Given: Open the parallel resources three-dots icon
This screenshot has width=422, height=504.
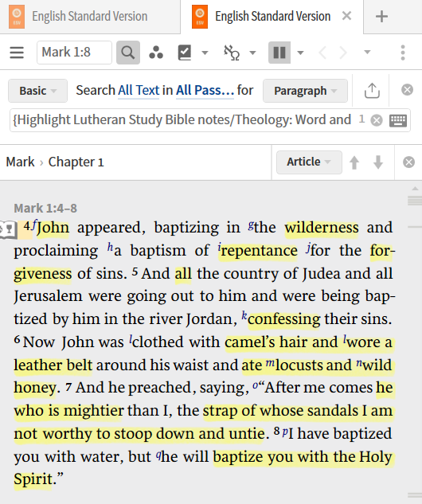Looking at the screenshot, I should click(156, 53).
